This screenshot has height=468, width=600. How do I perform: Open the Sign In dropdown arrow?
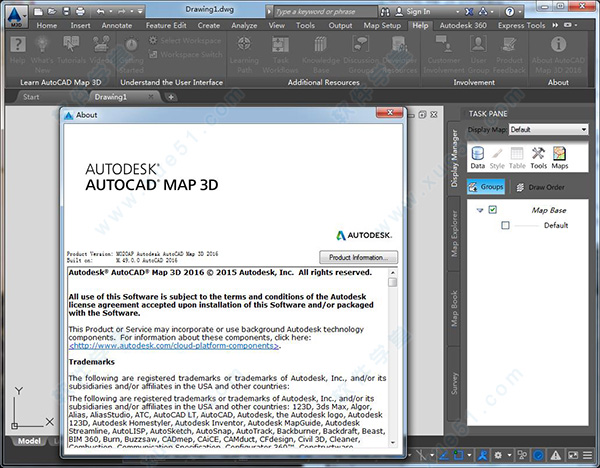point(458,12)
